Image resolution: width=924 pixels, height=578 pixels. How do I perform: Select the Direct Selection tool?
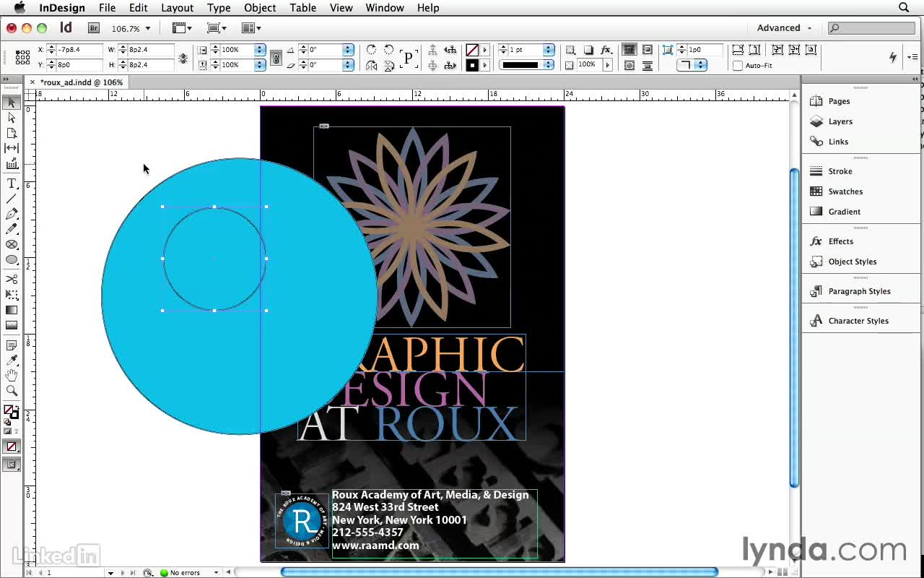coord(12,118)
